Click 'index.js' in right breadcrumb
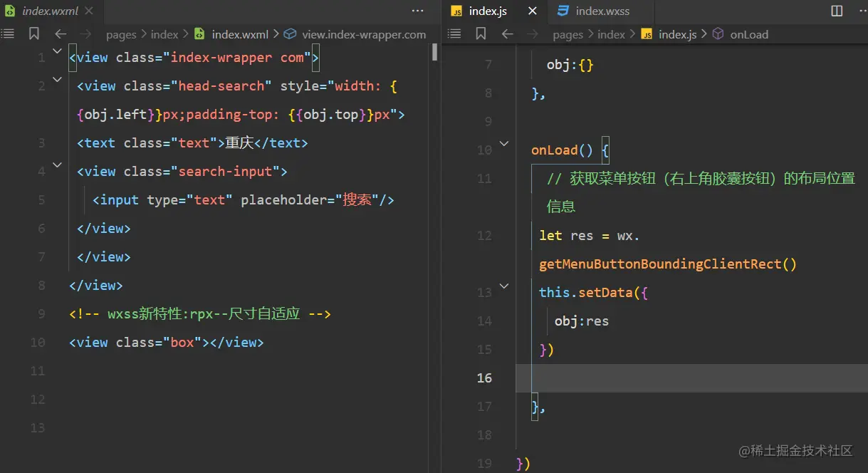This screenshot has height=473, width=868. (678, 34)
